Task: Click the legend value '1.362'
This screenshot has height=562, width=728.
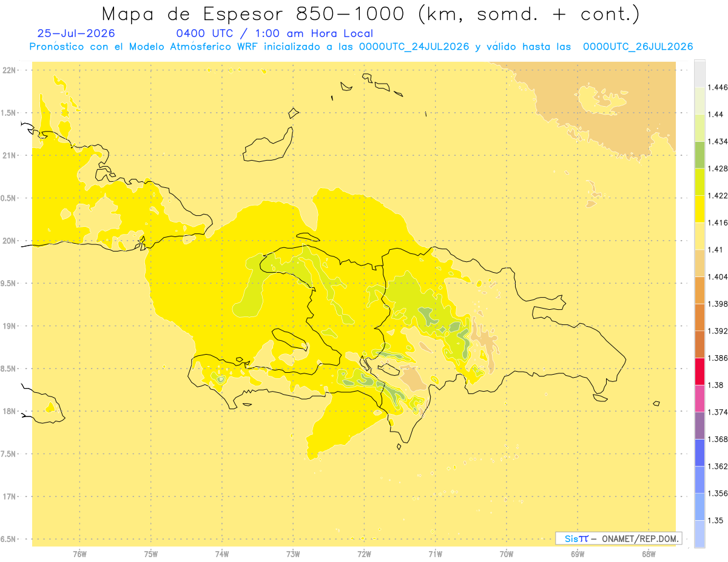Action: click(718, 466)
